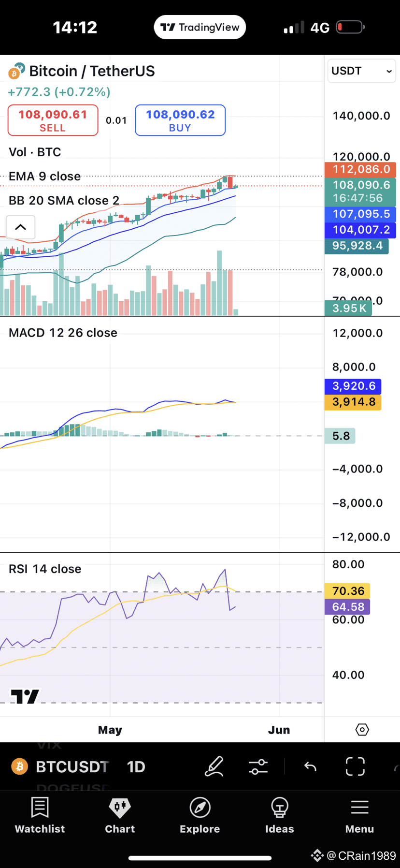Tap the current price label 108,090.6
This screenshot has height=868, width=400.
point(360,191)
